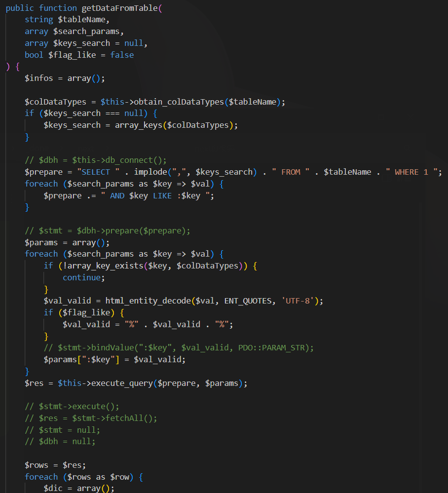
Task: Click the false default value
Action: coord(122,55)
